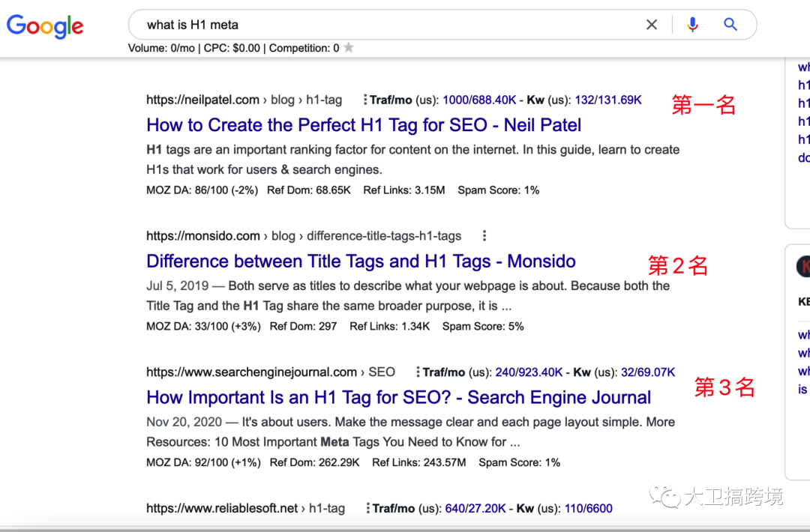Click the Kw metric '132/131.69K'
Viewport: 810px width, 532px height.
(x=608, y=99)
